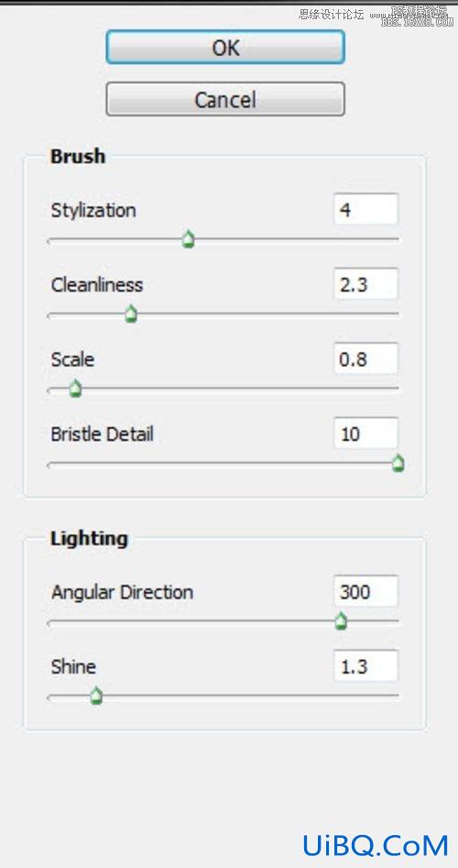Click the Scale label text
The image size is (458, 868).
(72, 360)
